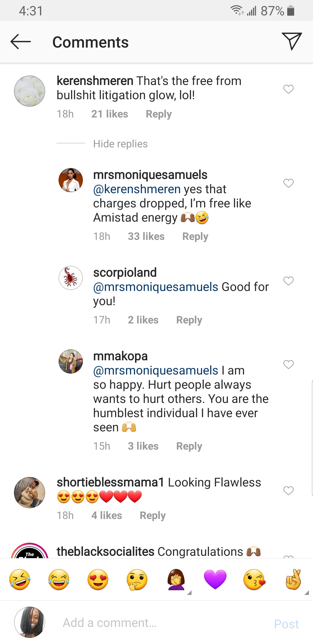313x644 pixels.
Task: Tap the back arrow in Comments header
Action: [x=20, y=42]
